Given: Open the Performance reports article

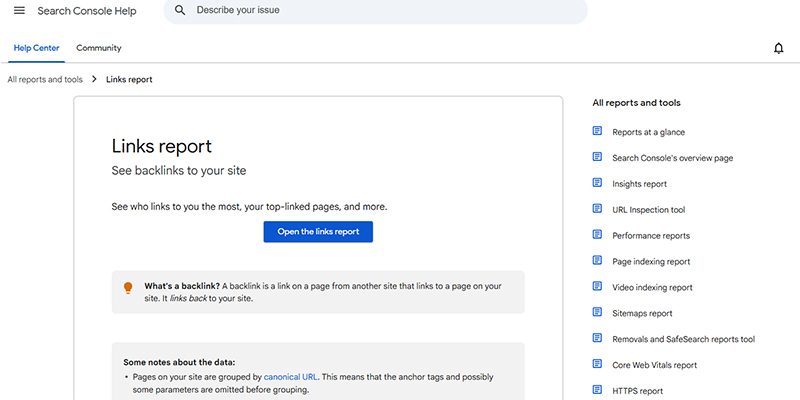Looking at the screenshot, I should coord(651,236).
